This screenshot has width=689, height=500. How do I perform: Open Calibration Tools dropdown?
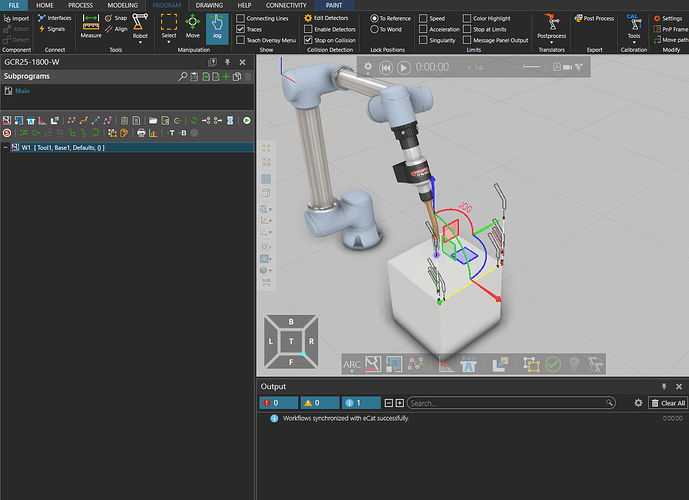click(634, 43)
